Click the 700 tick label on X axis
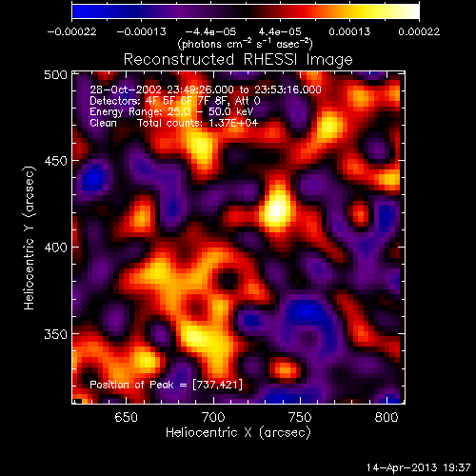Image resolution: width=476 pixels, height=476 pixels. coord(213,417)
